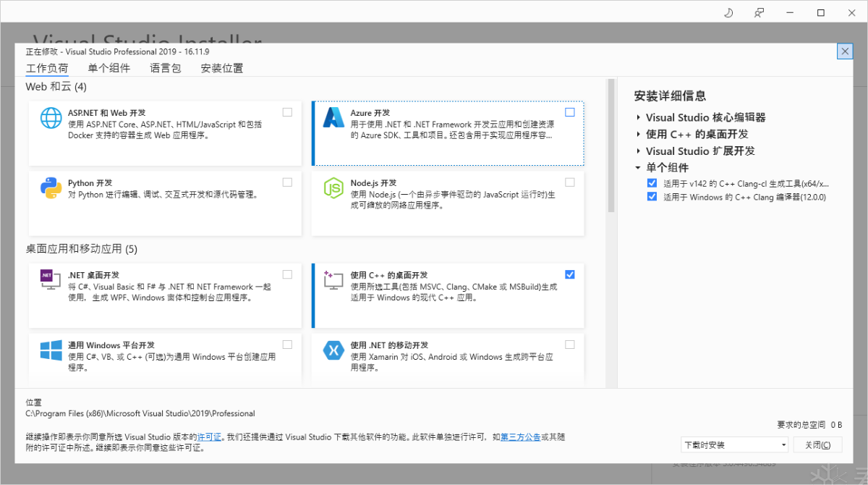Open the 下载时安装 install mode dropdown

click(735, 444)
